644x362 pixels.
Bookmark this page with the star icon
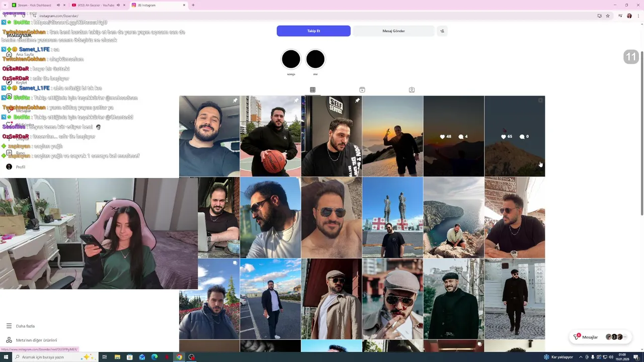coord(608,16)
